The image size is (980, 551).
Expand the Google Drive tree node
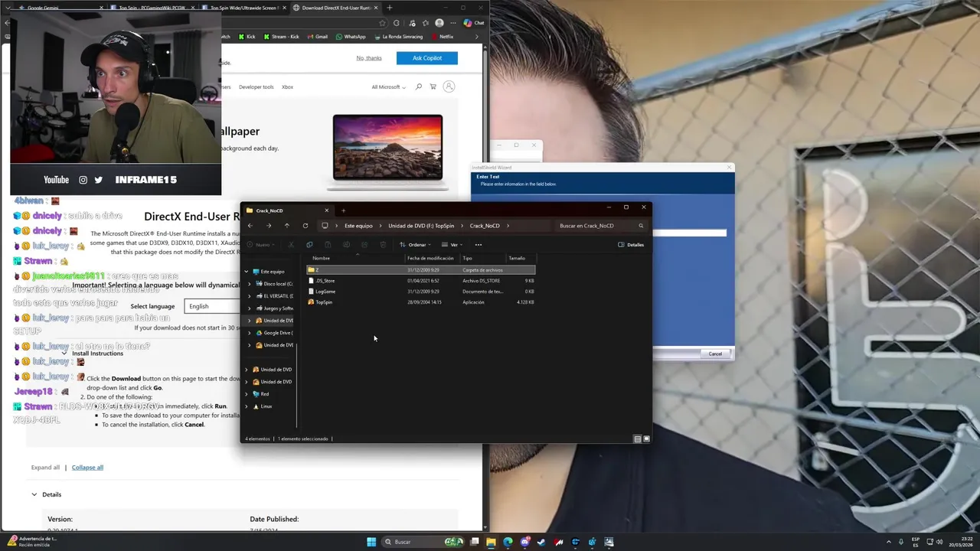tap(250, 333)
